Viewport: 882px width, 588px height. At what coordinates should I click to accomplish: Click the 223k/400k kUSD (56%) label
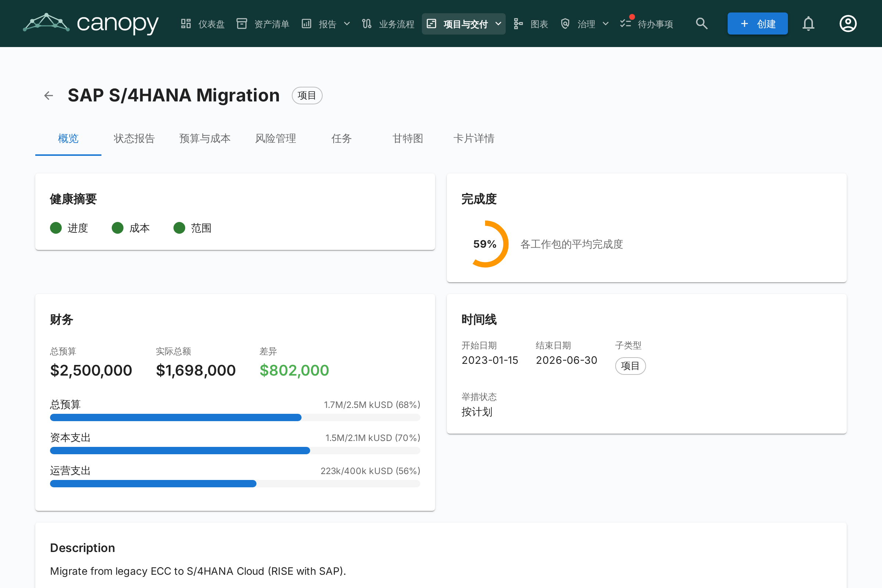tap(370, 471)
